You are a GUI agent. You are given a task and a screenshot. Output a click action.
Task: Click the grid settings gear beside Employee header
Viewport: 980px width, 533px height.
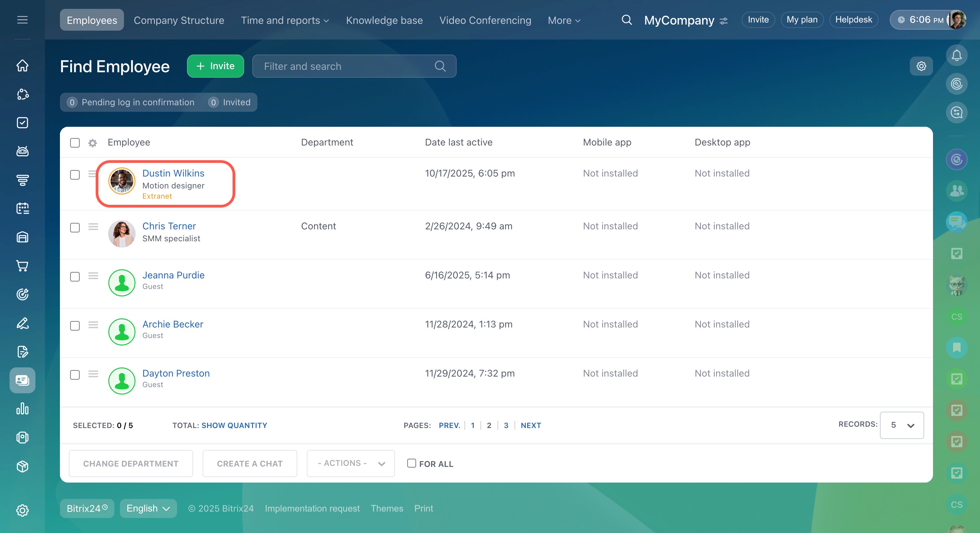92,143
